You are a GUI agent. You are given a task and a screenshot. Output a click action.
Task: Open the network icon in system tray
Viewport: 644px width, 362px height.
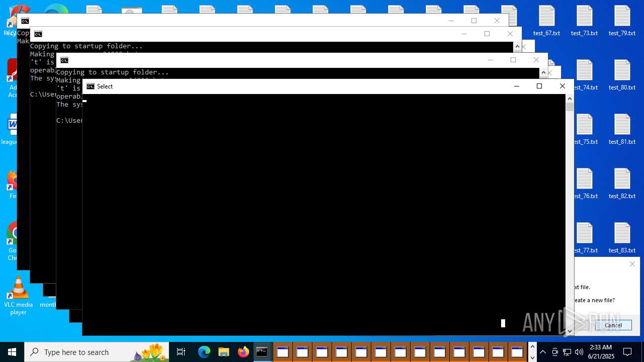(567, 352)
